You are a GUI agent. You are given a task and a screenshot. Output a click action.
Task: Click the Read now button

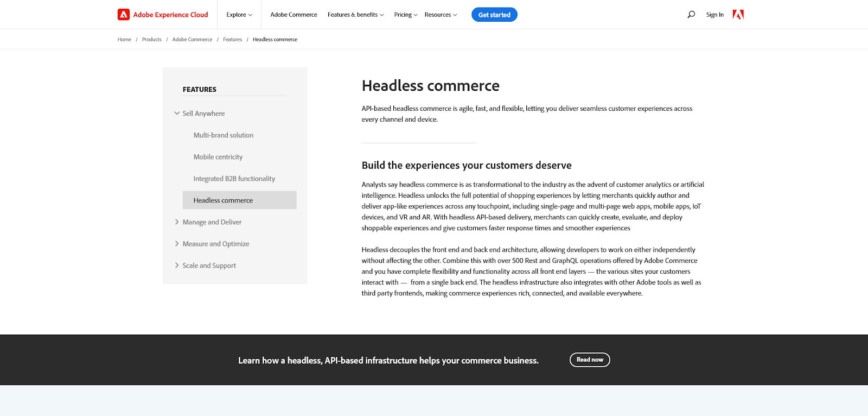(590, 360)
